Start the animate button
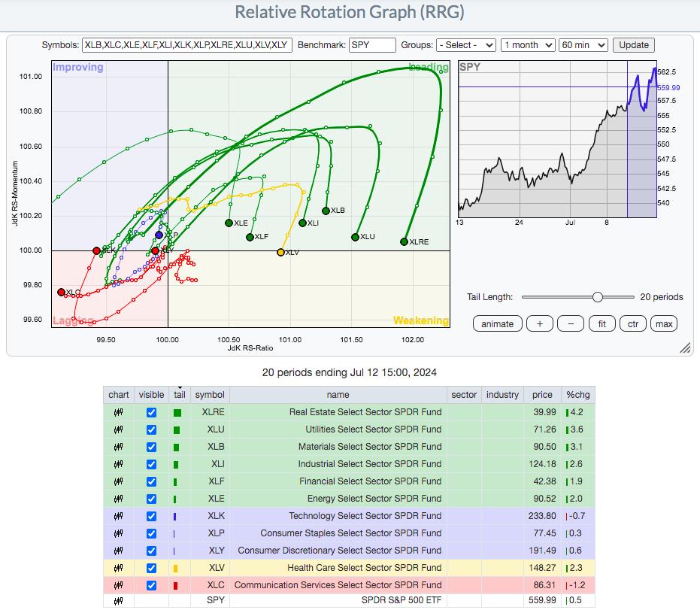The height and width of the screenshot is (613, 700). tap(498, 323)
